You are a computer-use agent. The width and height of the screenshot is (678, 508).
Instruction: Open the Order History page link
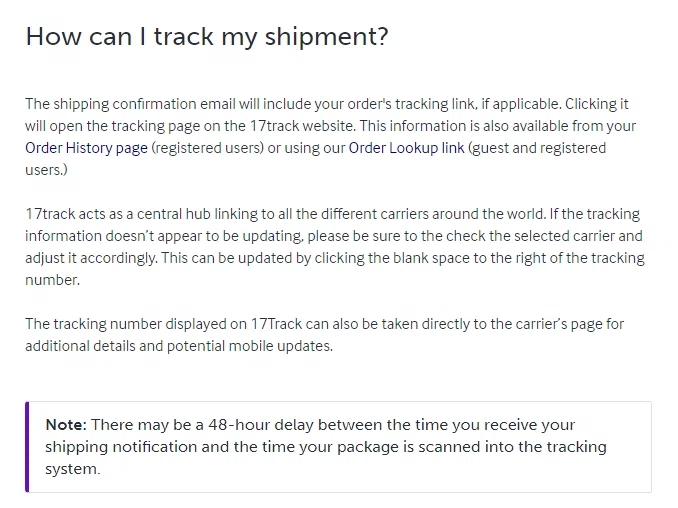point(86,148)
